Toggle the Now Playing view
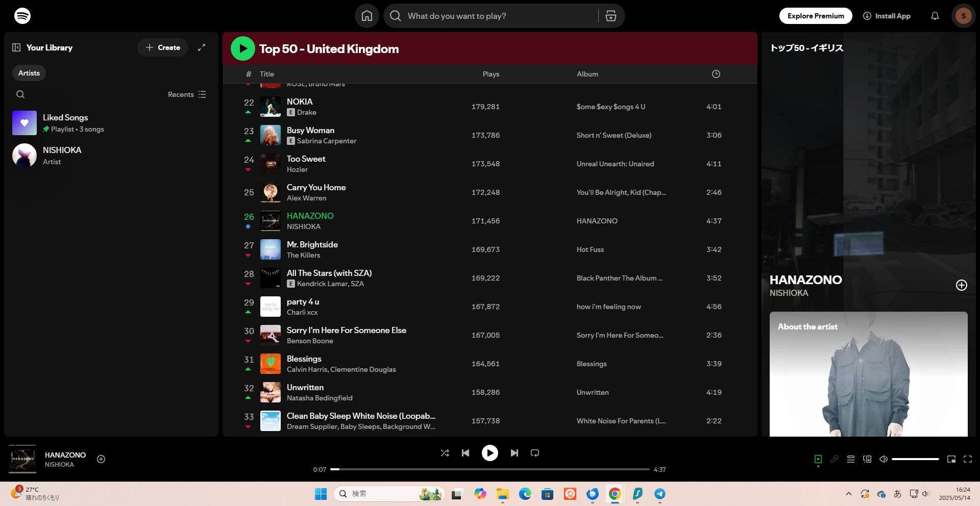Screen dimensions: 980x506 (818, 459)
